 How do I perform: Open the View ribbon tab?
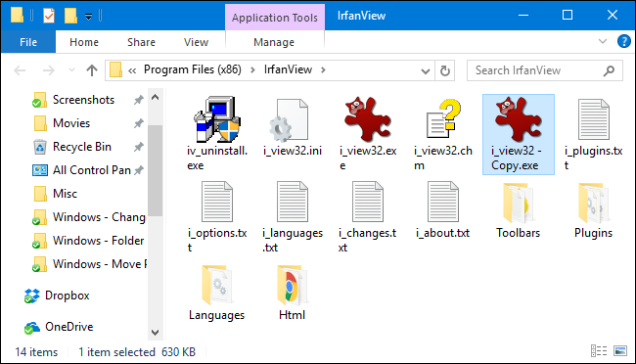coord(196,42)
